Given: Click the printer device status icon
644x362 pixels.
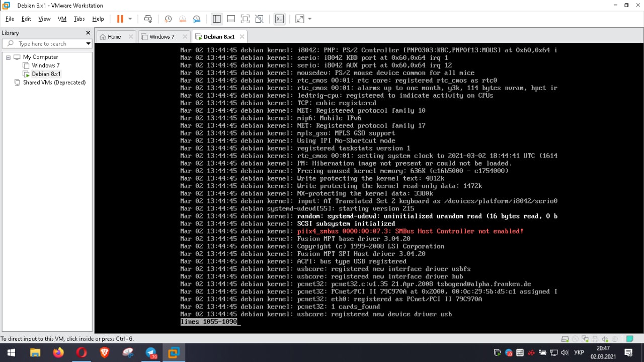Looking at the screenshot, I should coord(595,339).
